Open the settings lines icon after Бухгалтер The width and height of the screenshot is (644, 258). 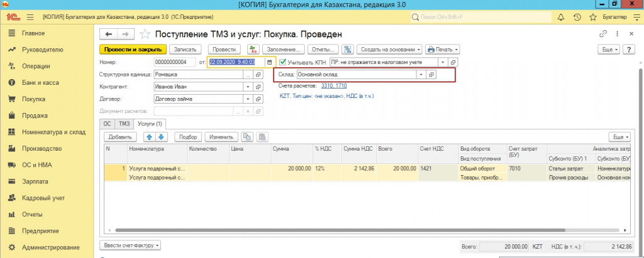click(637, 17)
